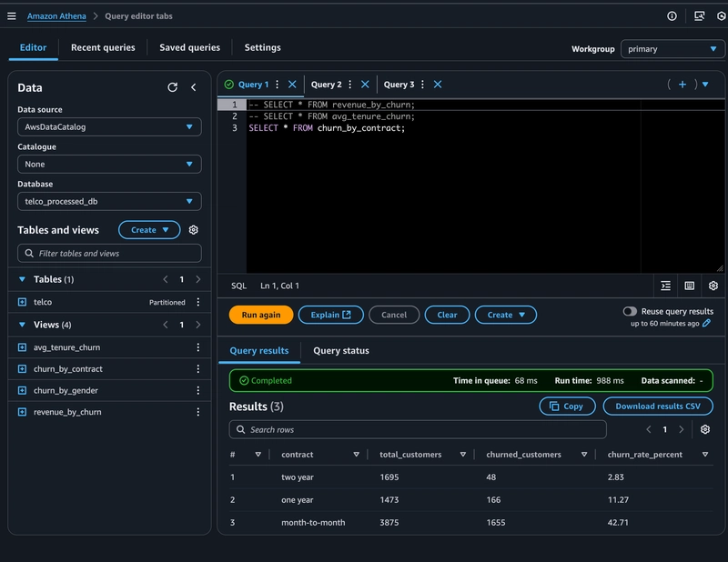Toggle Reuse query results switch
The image size is (728, 562).
click(630, 311)
